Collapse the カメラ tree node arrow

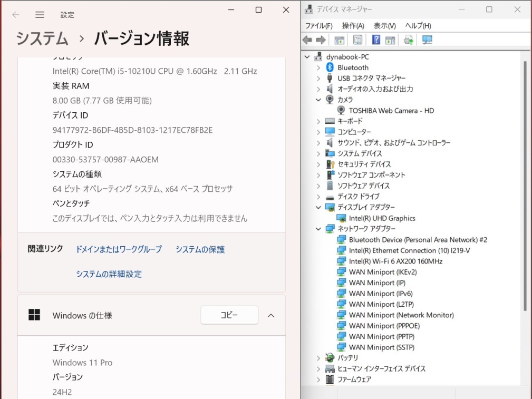point(318,100)
